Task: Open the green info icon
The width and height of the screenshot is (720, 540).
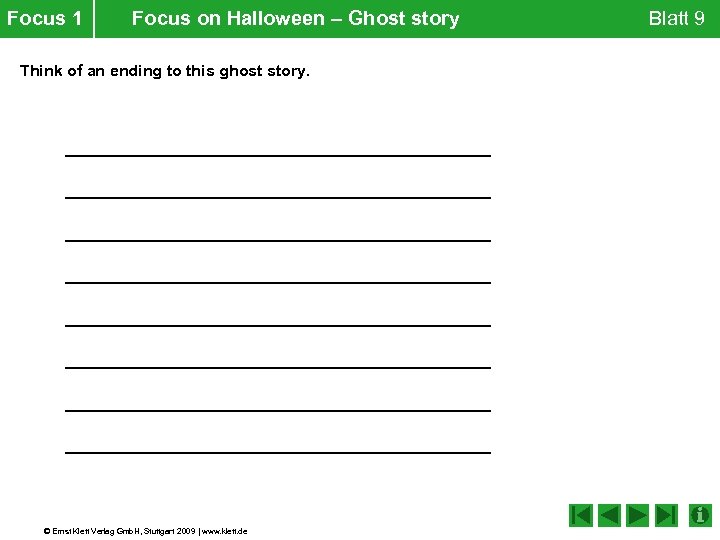Action: [701, 516]
